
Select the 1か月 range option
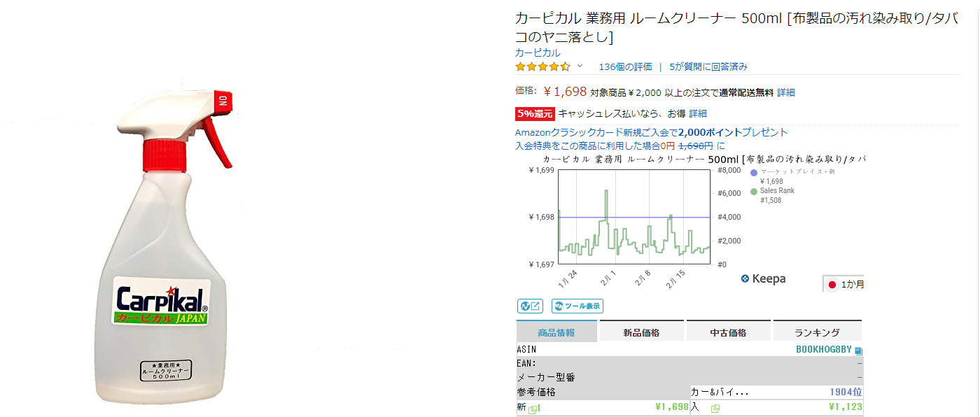point(845,284)
